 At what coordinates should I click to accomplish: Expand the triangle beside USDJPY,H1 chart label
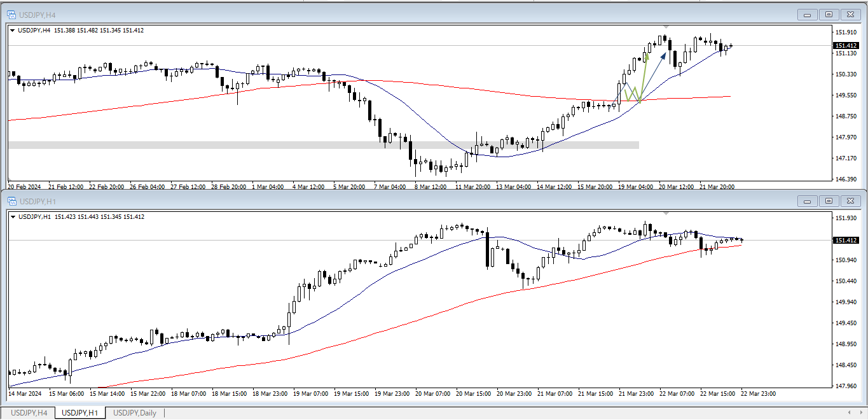(13, 217)
